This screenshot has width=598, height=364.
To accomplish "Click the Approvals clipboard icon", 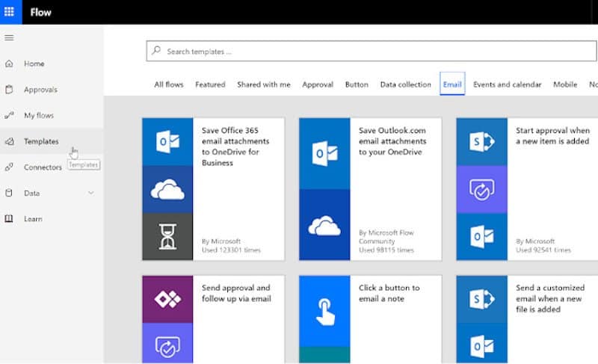I will 9,90.
